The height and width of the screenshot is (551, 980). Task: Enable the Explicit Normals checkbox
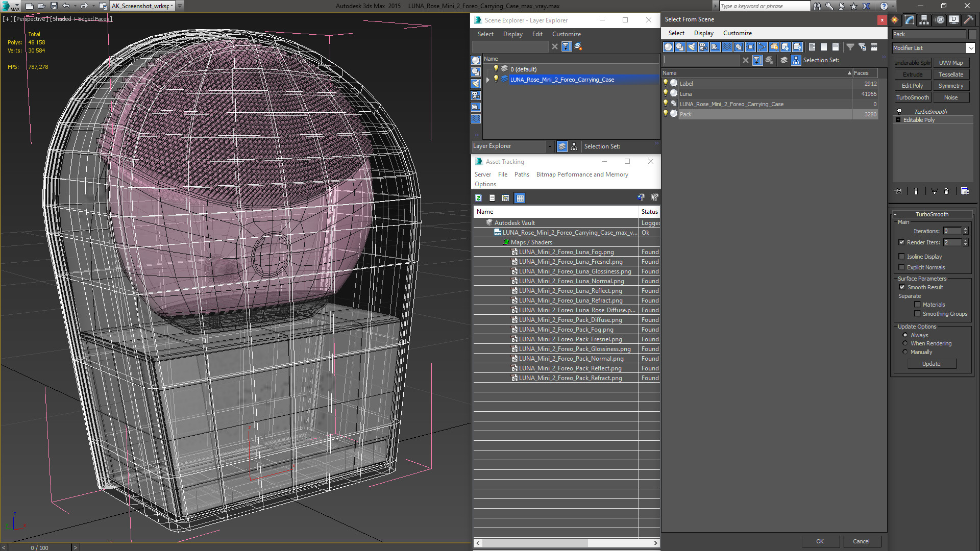coord(901,267)
